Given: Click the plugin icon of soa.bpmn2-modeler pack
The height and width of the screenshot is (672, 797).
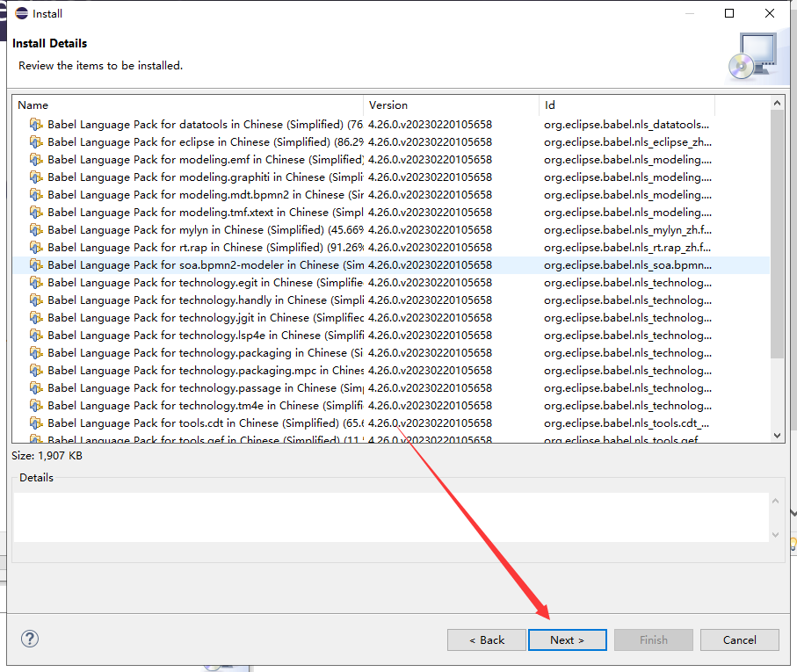Looking at the screenshot, I should click(x=36, y=265).
